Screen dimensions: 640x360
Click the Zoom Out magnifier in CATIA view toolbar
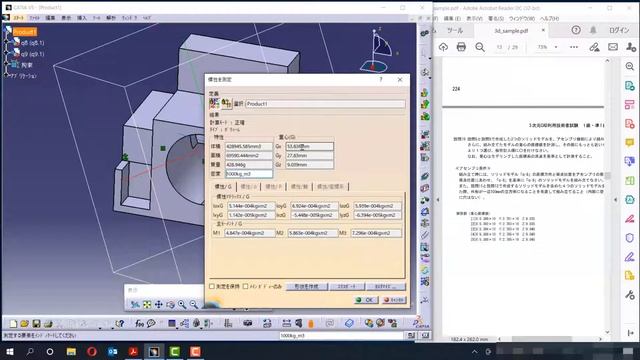coord(193,304)
